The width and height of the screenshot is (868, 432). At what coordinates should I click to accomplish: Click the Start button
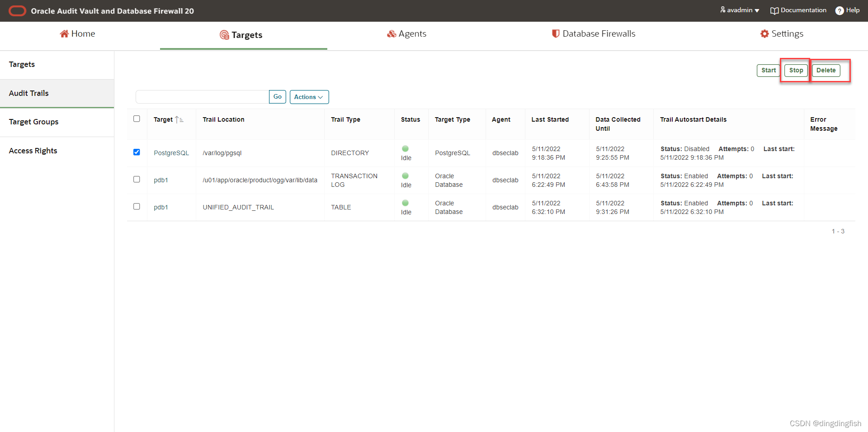point(769,71)
